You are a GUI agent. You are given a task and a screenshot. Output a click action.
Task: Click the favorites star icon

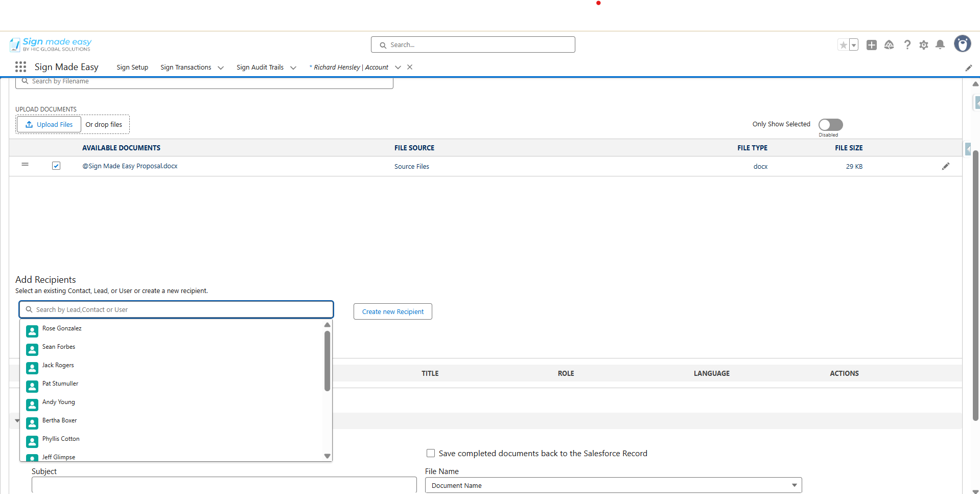843,45
